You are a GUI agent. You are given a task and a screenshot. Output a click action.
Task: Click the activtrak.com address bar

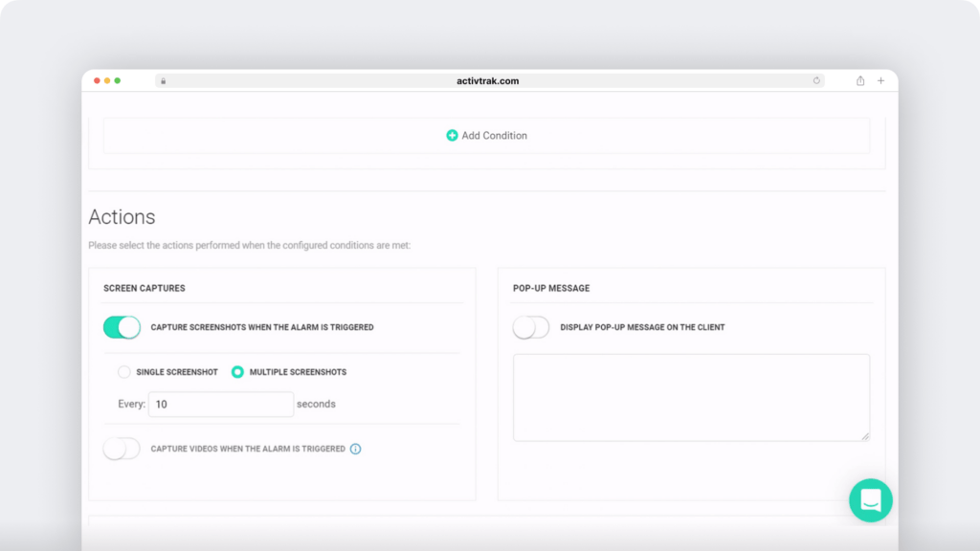point(488,80)
